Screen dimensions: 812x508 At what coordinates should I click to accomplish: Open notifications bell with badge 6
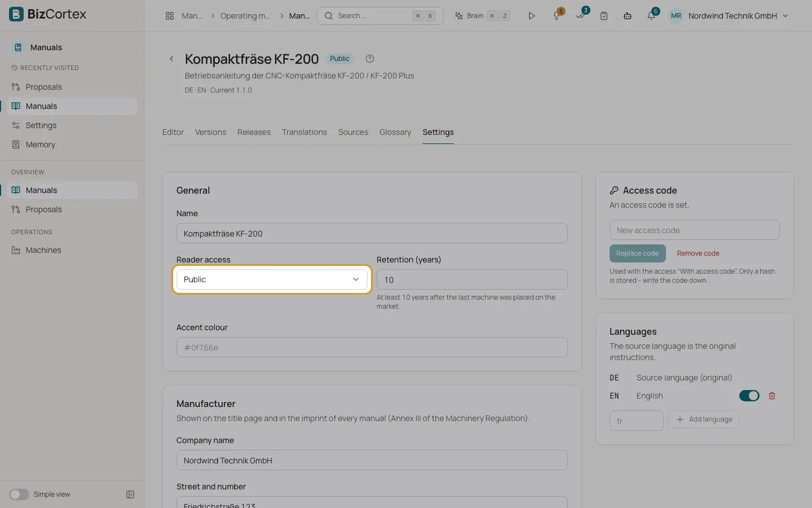click(x=651, y=16)
